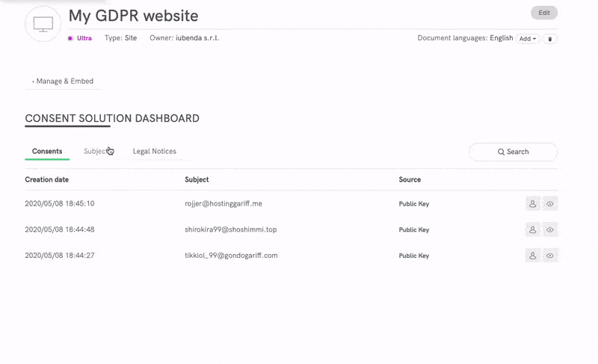Click the trash delete language icon

pyautogui.click(x=549, y=39)
